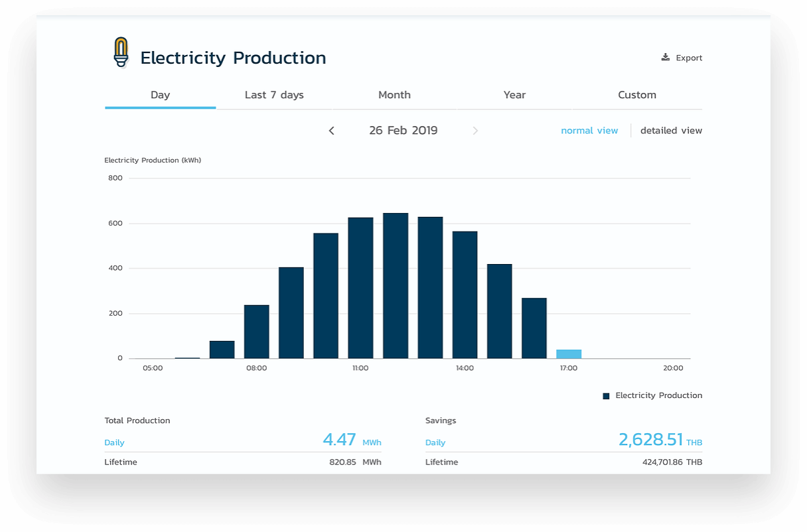Click the Daily link under Total Production

(x=114, y=442)
